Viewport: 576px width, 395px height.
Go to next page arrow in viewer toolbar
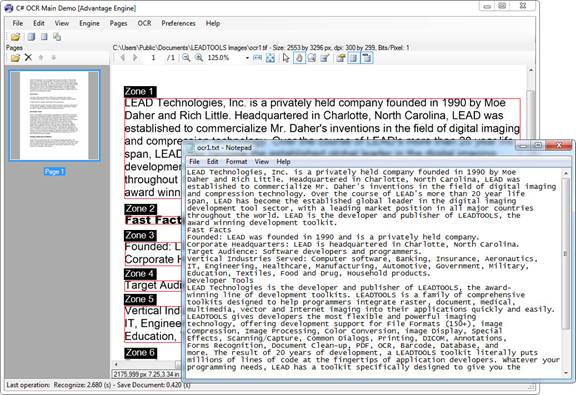[135, 58]
